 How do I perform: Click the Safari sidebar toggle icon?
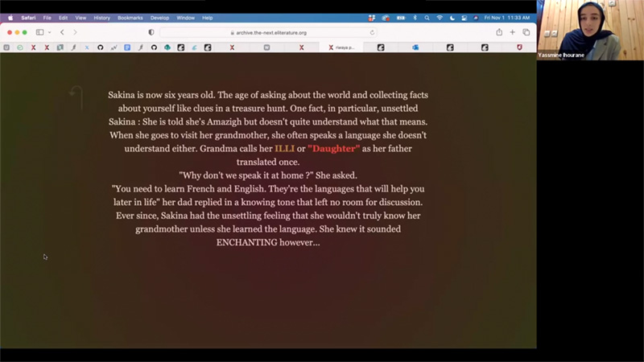(x=39, y=32)
